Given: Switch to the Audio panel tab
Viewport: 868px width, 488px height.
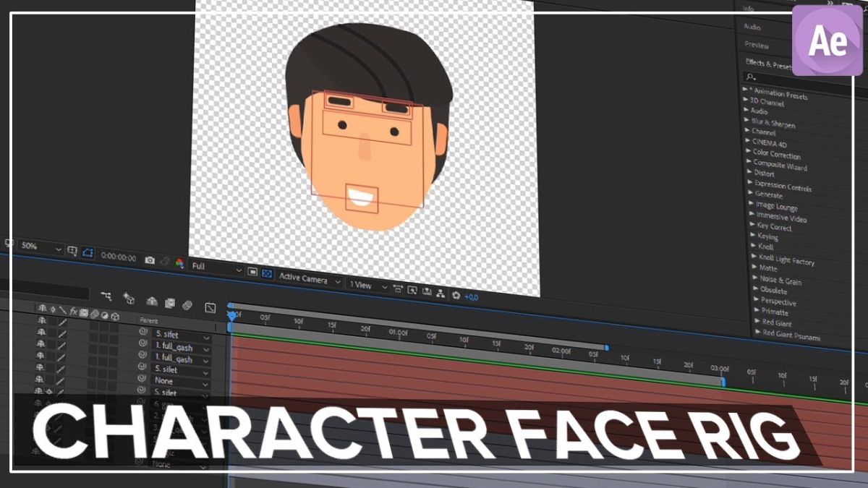Looking at the screenshot, I should 752,27.
